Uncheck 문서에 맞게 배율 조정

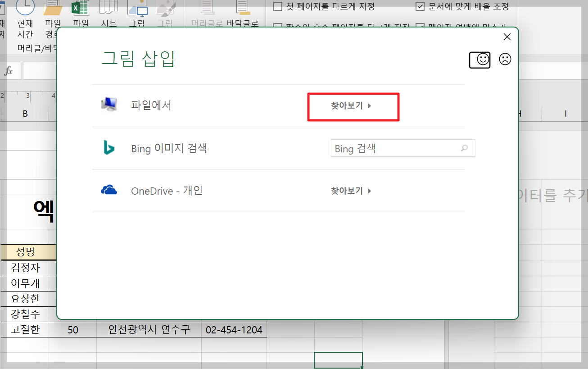[420, 6]
